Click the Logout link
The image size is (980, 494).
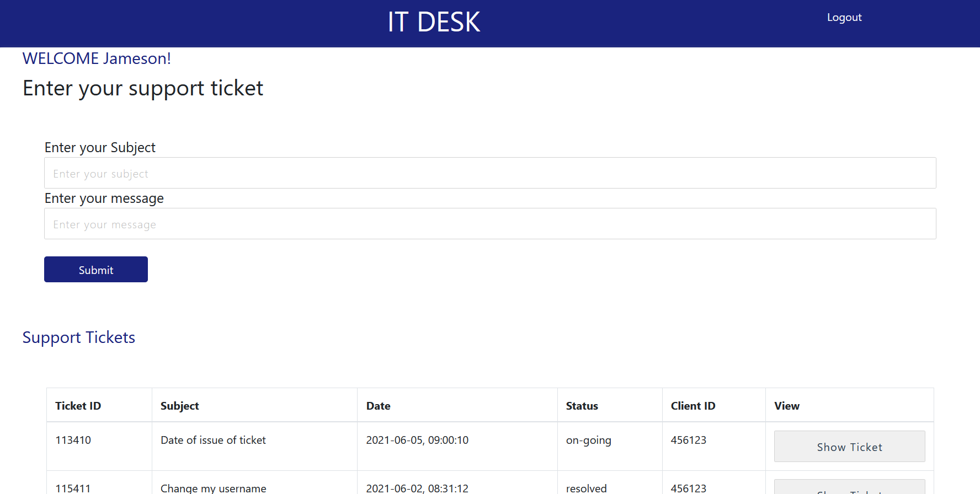[844, 17]
